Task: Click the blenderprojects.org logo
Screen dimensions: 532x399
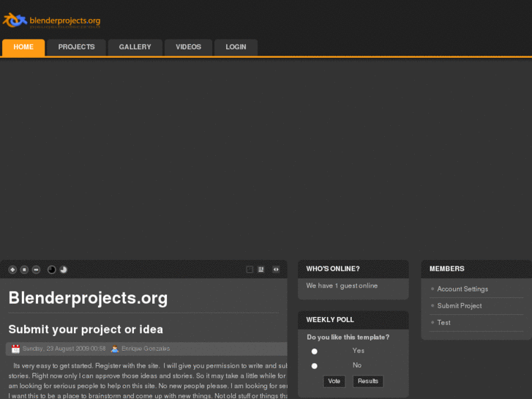Action: pos(51,20)
